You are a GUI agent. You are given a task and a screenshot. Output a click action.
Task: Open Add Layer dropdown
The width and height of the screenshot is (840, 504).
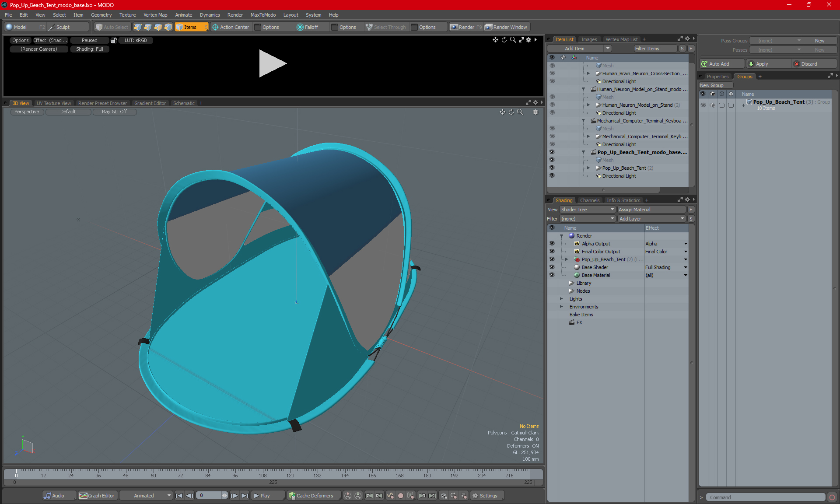click(651, 219)
